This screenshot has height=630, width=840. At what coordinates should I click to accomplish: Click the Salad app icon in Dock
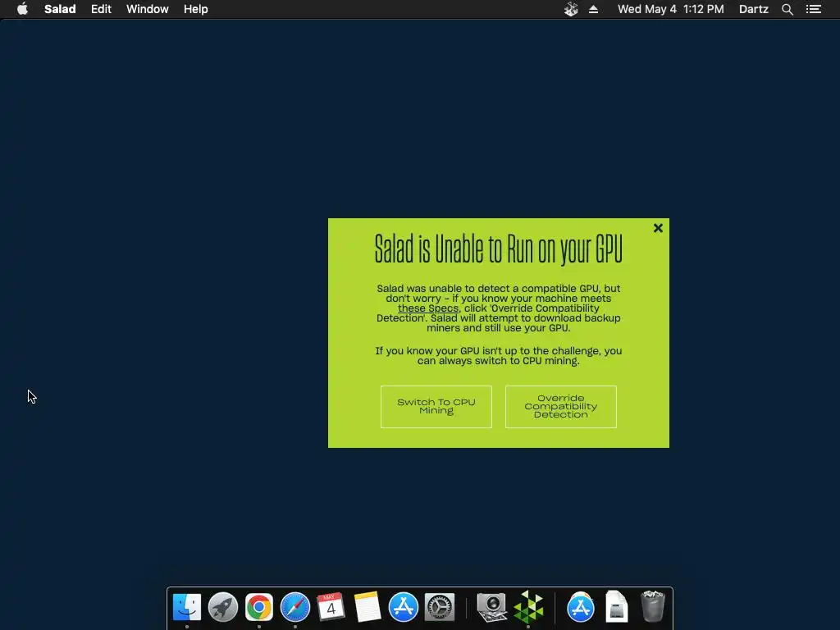tap(528, 607)
